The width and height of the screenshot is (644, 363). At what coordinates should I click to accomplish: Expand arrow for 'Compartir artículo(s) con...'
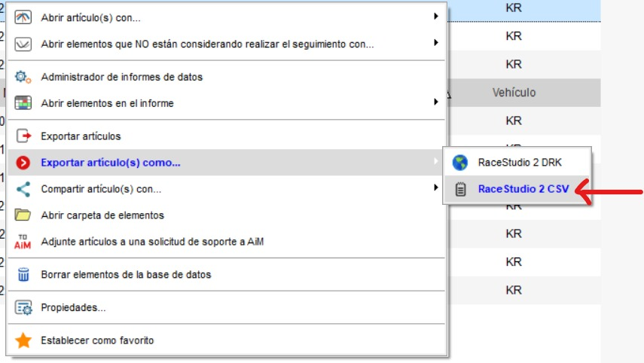436,188
